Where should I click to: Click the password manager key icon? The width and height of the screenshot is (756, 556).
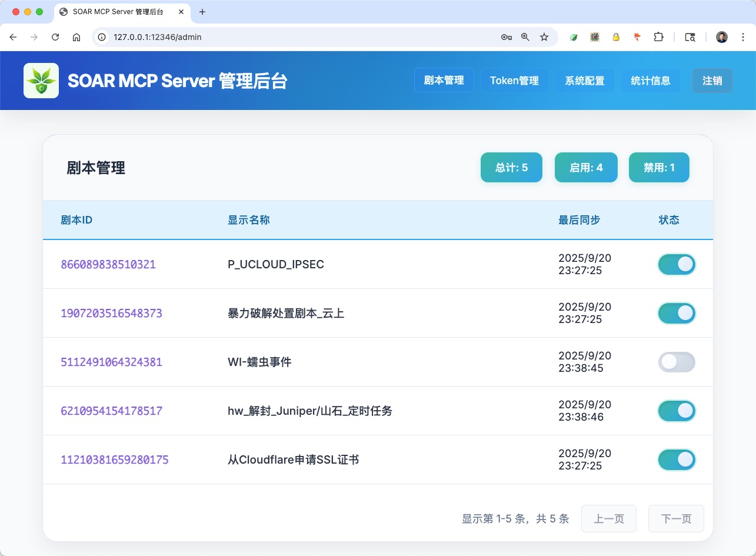(x=506, y=36)
